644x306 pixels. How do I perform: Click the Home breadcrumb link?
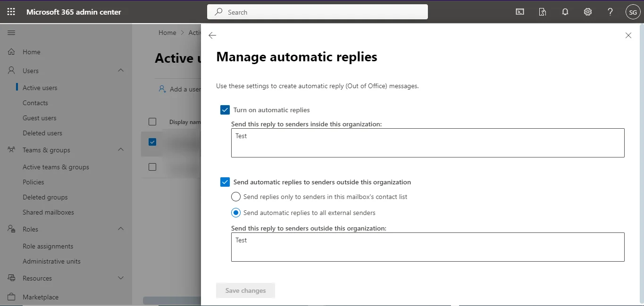pos(167,33)
